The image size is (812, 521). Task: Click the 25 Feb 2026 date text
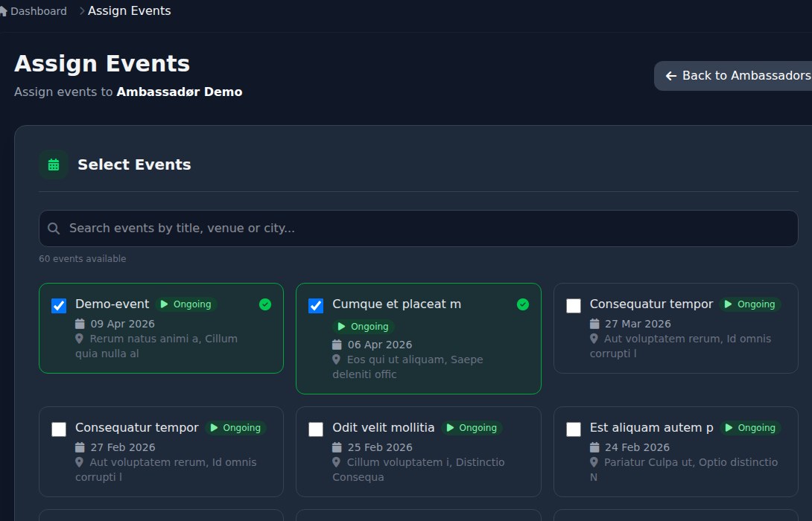380,447
